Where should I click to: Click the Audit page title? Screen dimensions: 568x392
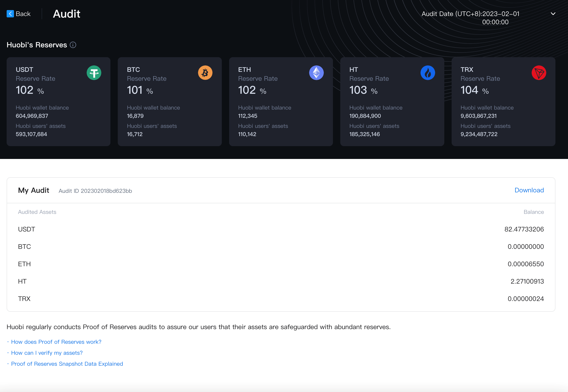[x=67, y=14]
